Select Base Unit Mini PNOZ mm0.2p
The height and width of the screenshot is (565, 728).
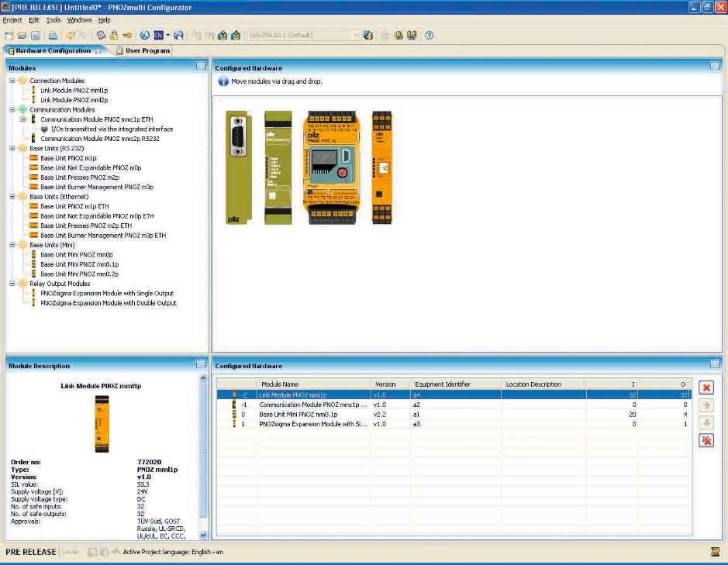pos(79,274)
